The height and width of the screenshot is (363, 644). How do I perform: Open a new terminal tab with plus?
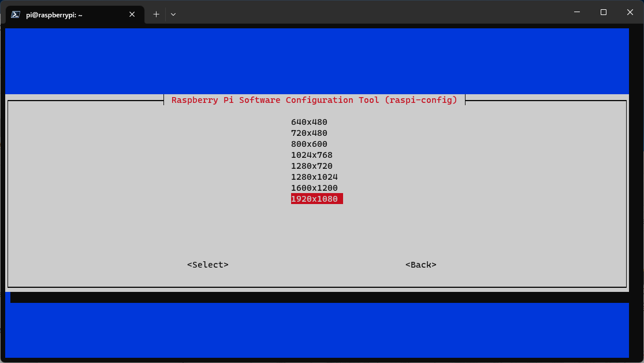click(x=156, y=14)
